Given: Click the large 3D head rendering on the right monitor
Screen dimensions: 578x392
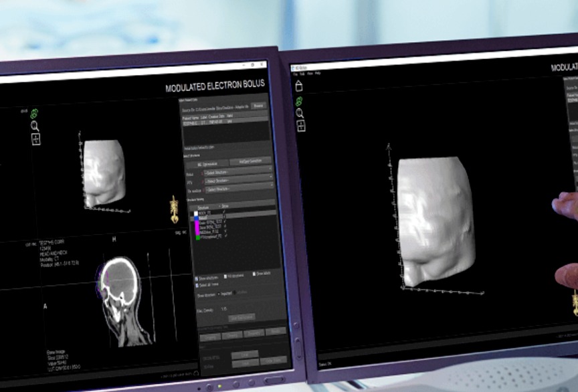Looking at the screenshot, I should (x=436, y=221).
